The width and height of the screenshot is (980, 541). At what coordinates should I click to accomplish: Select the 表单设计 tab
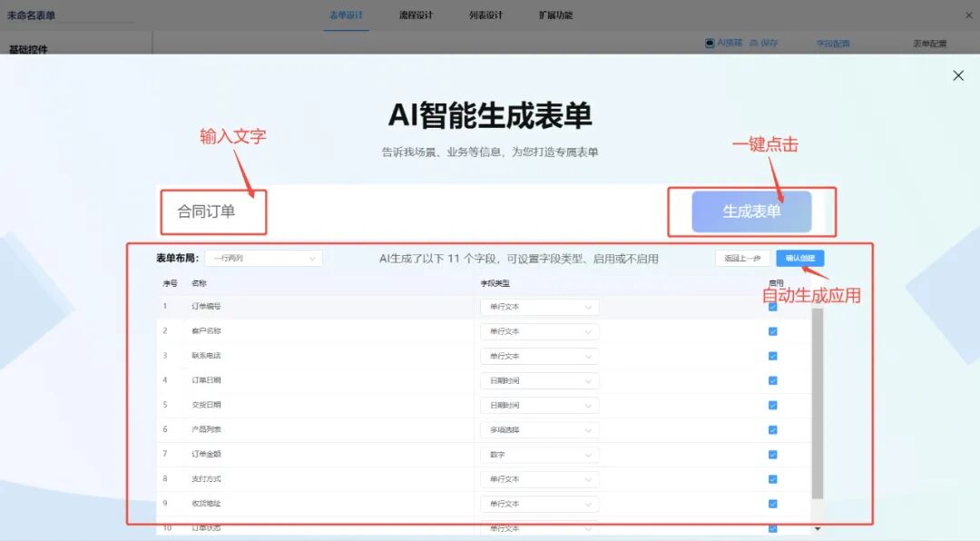[347, 15]
